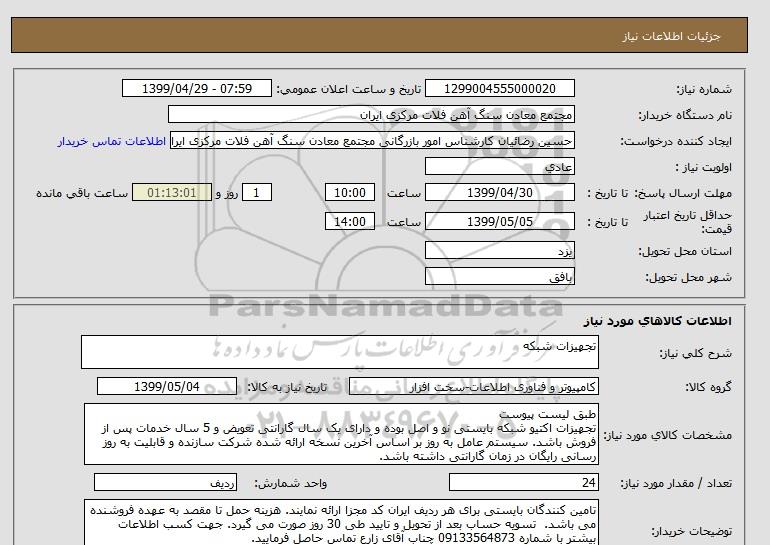Click the نام دستگاه خریدار field

tap(371, 114)
